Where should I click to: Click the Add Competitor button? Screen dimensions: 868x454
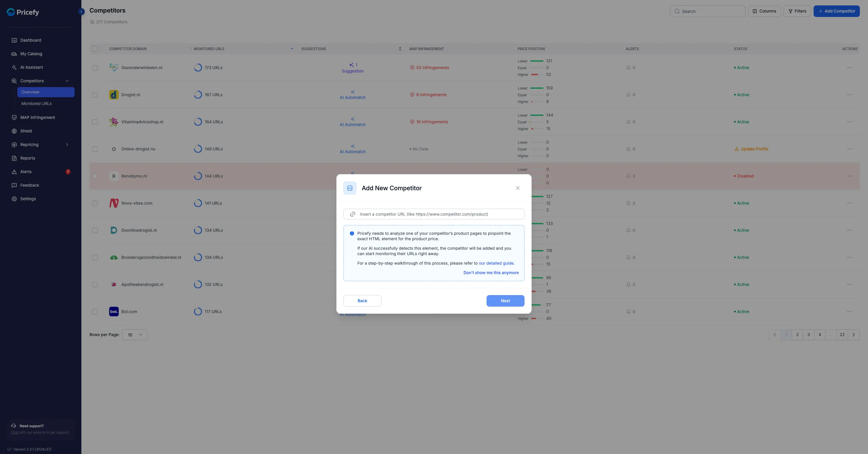836,11
